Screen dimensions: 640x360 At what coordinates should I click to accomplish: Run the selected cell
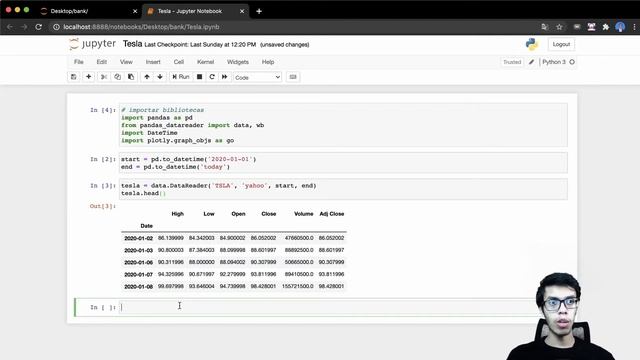[x=181, y=77]
